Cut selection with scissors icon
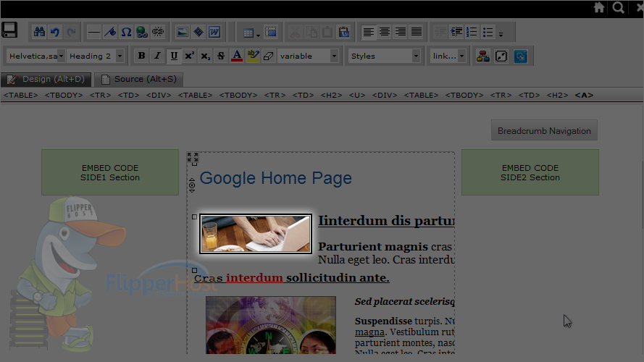 click(x=296, y=32)
